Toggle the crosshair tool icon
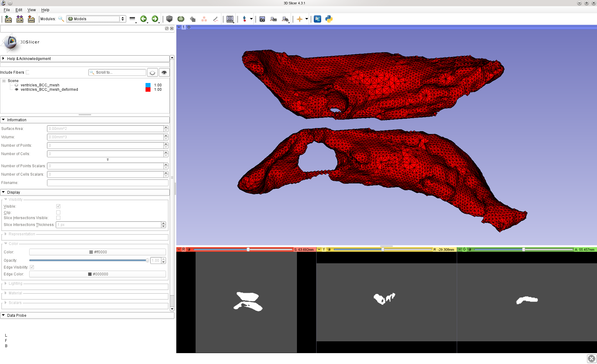This screenshot has width=597, height=364. (299, 19)
